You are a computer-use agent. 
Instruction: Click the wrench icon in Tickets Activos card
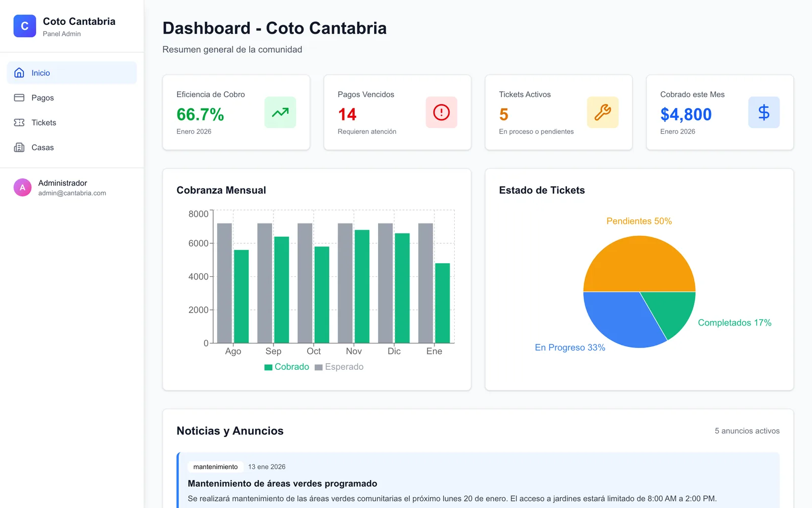tap(603, 112)
